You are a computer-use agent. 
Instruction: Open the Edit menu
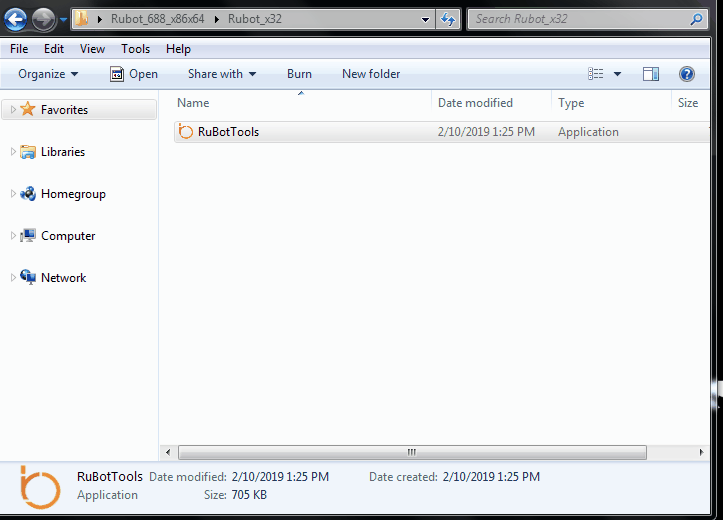coord(53,48)
